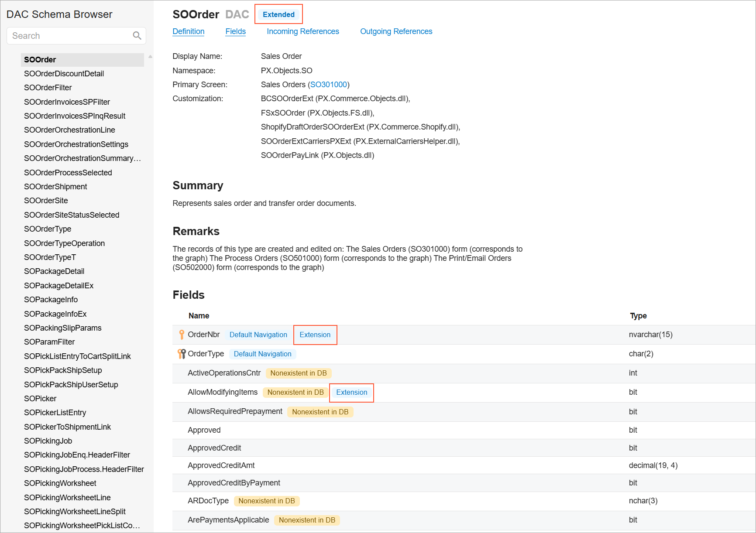Open SOPickPackShipUserSetup entry

click(x=71, y=385)
